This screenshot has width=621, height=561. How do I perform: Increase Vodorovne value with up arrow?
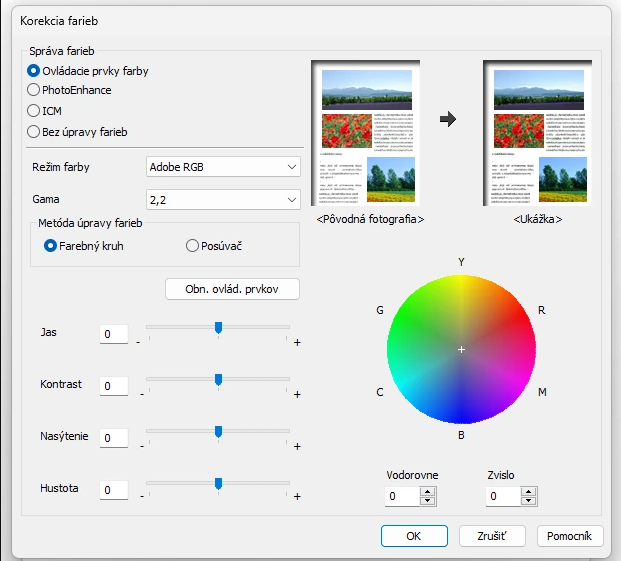click(x=428, y=491)
